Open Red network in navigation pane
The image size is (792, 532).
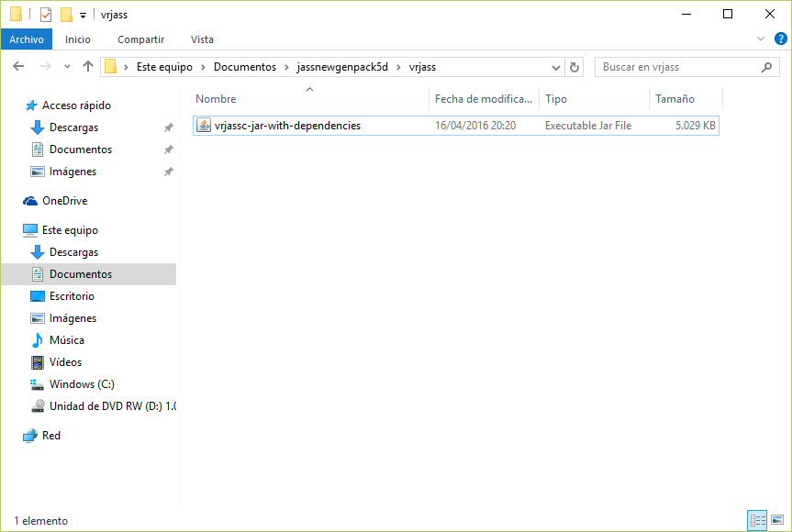(x=51, y=435)
